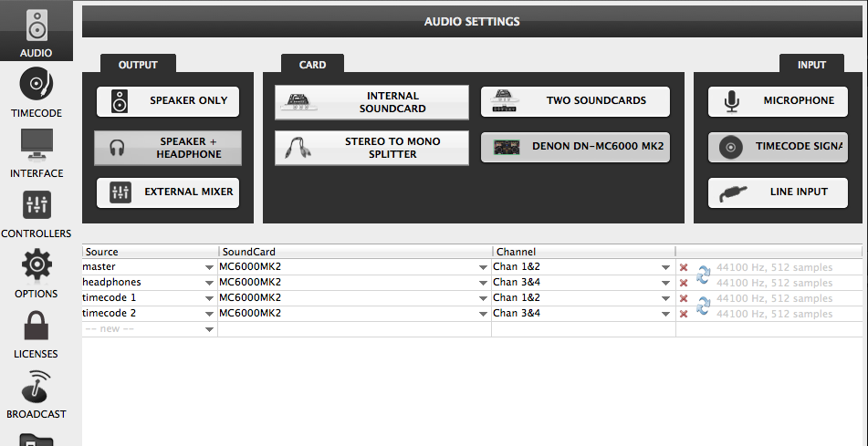Pick the Microphone input option
Image resolution: width=868 pixels, height=446 pixels.
[778, 101]
